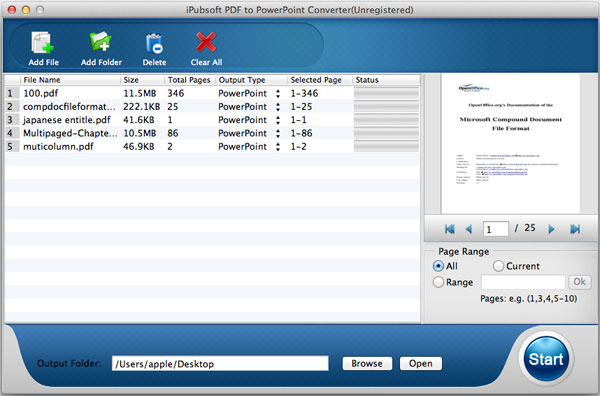Go to next preview page
600x396 pixels.
551,229
